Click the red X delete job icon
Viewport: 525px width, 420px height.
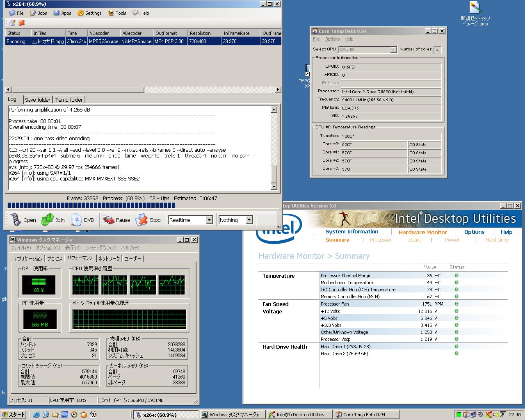[x=22, y=23]
